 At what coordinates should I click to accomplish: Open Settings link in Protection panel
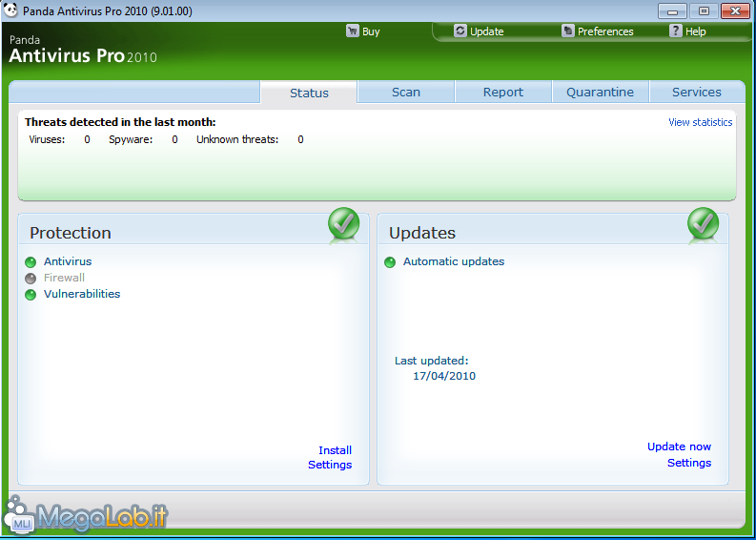[x=330, y=465]
